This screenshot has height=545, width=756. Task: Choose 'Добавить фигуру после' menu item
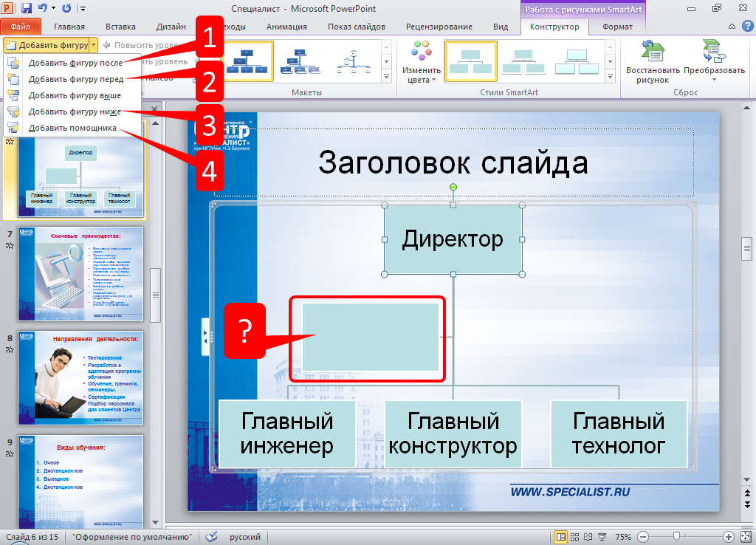coord(75,63)
